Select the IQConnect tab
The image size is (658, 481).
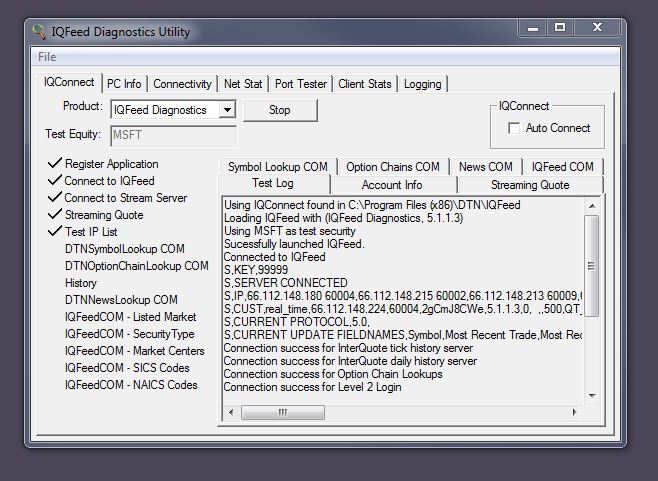coord(69,82)
